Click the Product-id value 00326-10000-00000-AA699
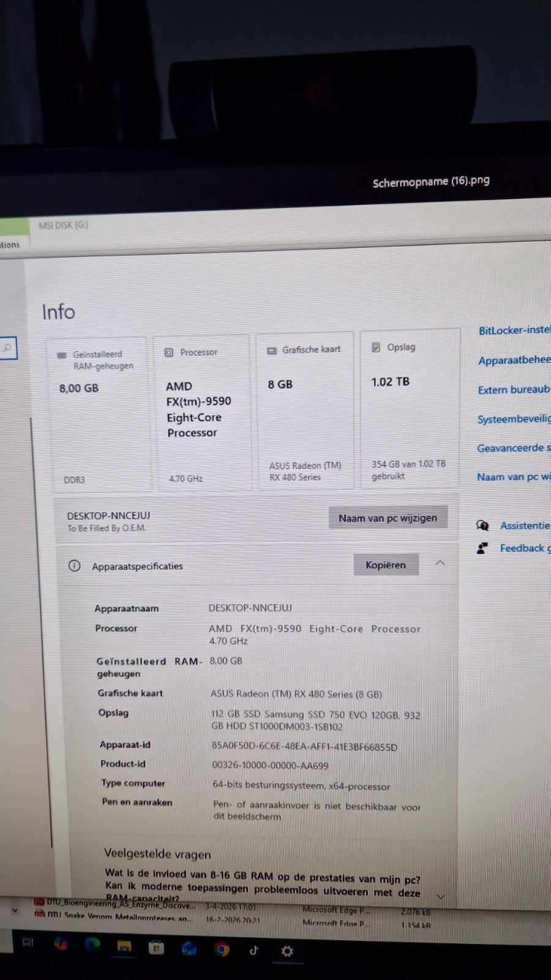This screenshot has height=980, width=551. click(270, 766)
